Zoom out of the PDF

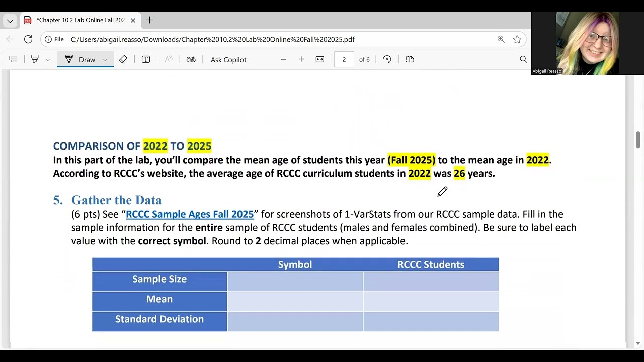[x=283, y=59]
